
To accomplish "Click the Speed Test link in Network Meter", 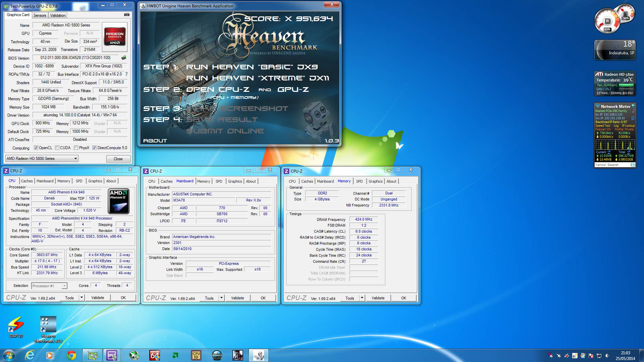I will click(x=602, y=126).
